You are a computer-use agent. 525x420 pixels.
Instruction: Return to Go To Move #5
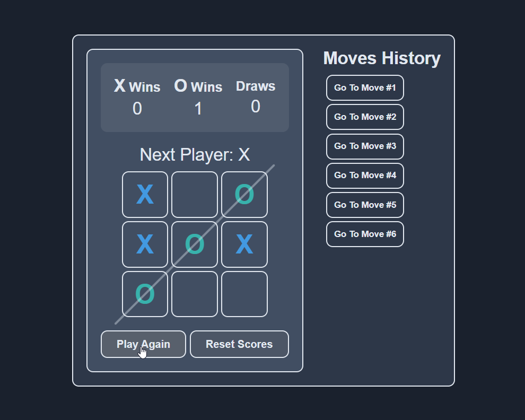click(x=365, y=205)
